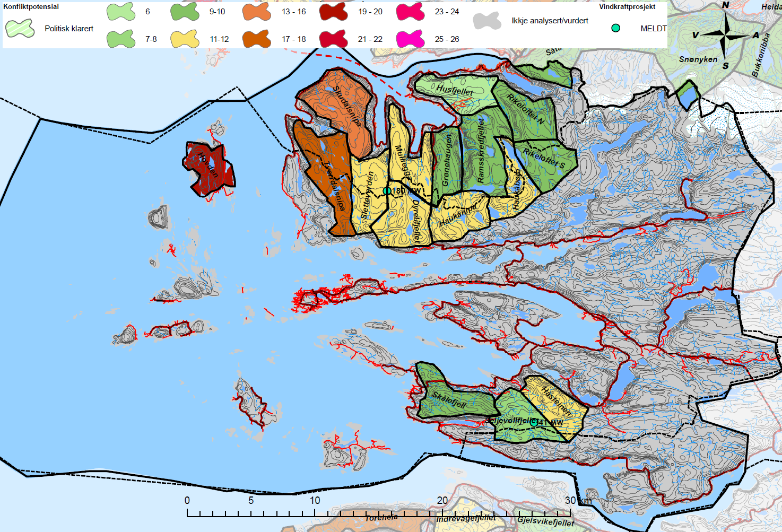Click the yellow 11-12 legend swatch
This screenshot has width=782, height=532.
[185, 39]
